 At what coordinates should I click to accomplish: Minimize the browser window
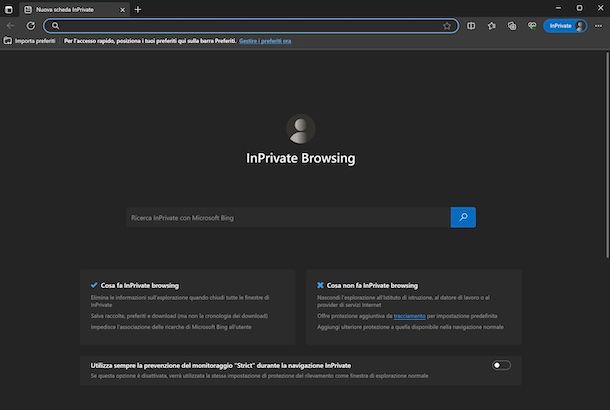point(559,8)
